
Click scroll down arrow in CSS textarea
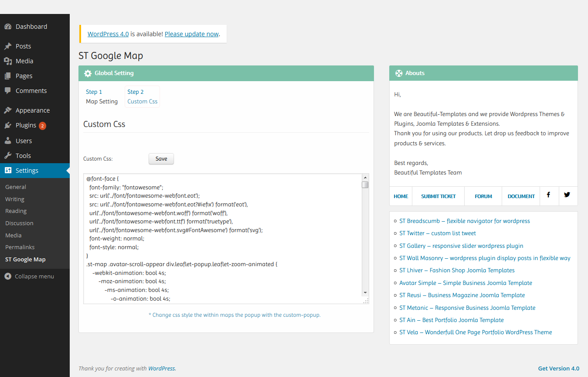(365, 293)
